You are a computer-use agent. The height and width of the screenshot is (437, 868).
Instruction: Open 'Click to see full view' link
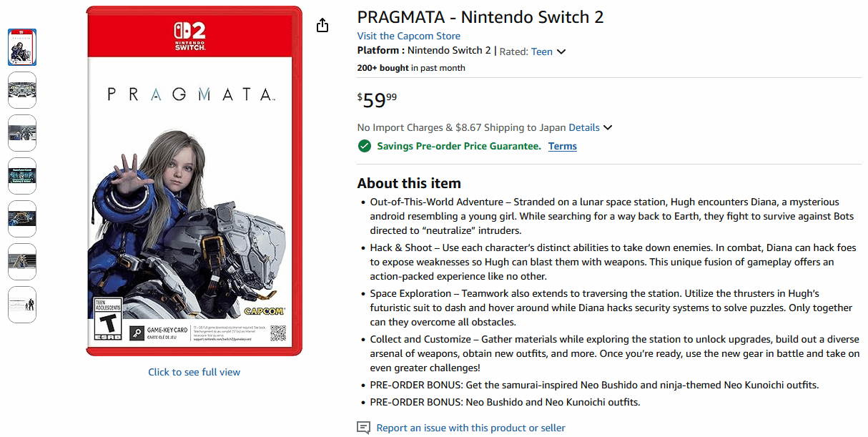[194, 372]
